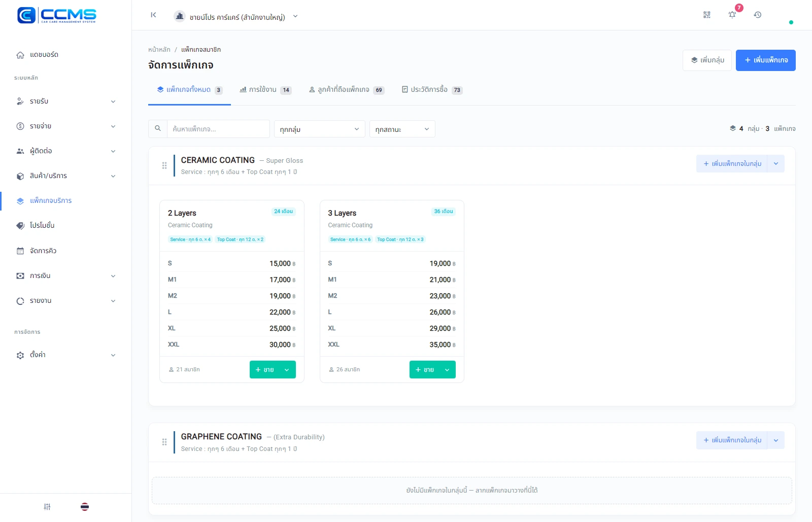Grab the GRAPHENE COATING group drag handle
Image resolution: width=812 pixels, height=522 pixels.
[x=164, y=442]
